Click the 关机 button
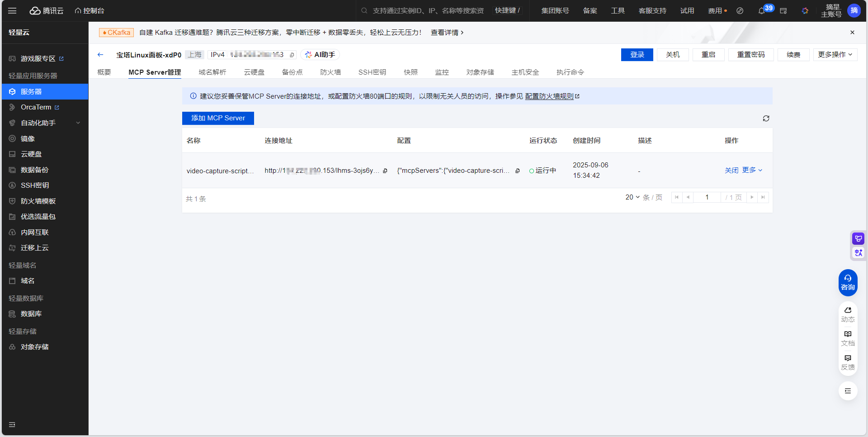This screenshot has width=868, height=437. click(x=673, y=55)
